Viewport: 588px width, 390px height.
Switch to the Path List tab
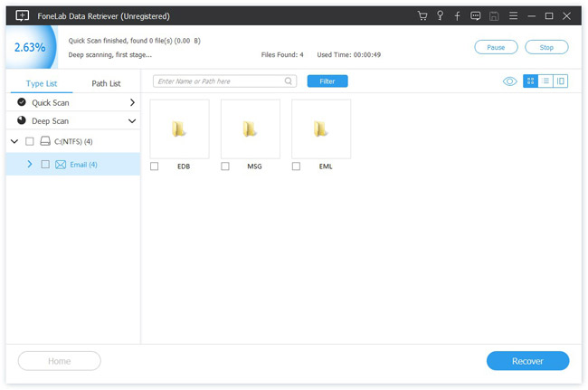pos(106,83)
